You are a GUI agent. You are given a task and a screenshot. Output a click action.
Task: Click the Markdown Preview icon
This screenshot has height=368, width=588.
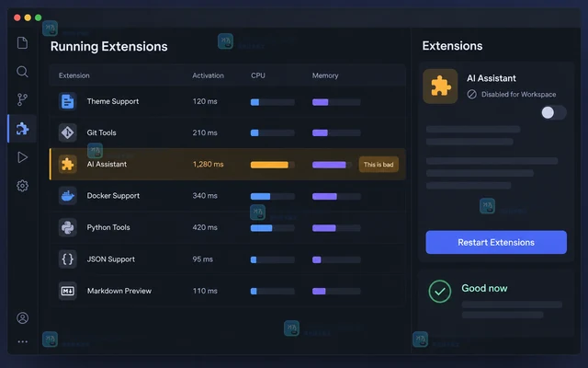point(67,291)
